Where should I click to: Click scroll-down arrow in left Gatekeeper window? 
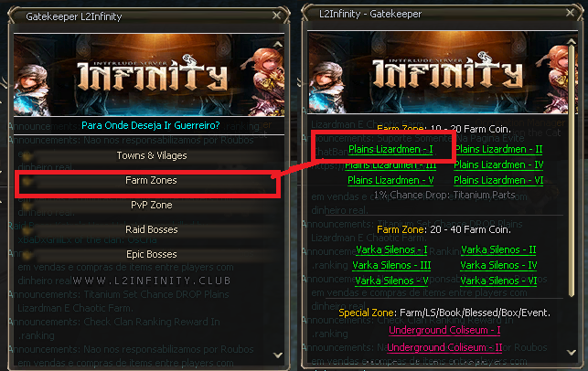pyautogui.click(x=278, y=355)
